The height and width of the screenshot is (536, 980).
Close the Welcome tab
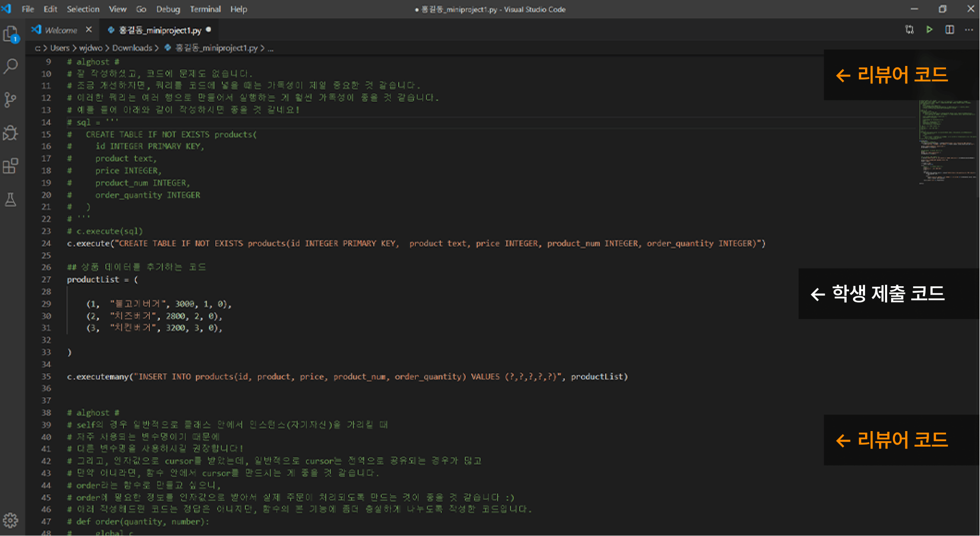click(88, 29)
